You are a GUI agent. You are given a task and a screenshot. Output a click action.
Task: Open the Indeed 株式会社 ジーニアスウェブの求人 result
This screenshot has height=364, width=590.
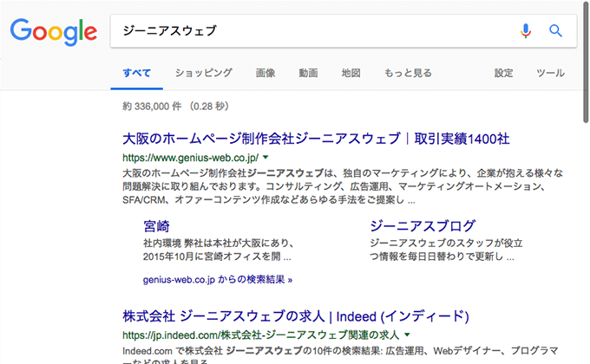296,316
